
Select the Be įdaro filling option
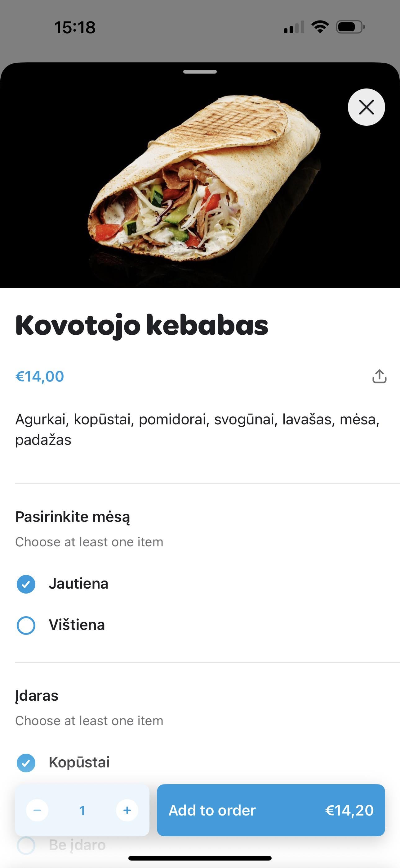tap(26, 845)
